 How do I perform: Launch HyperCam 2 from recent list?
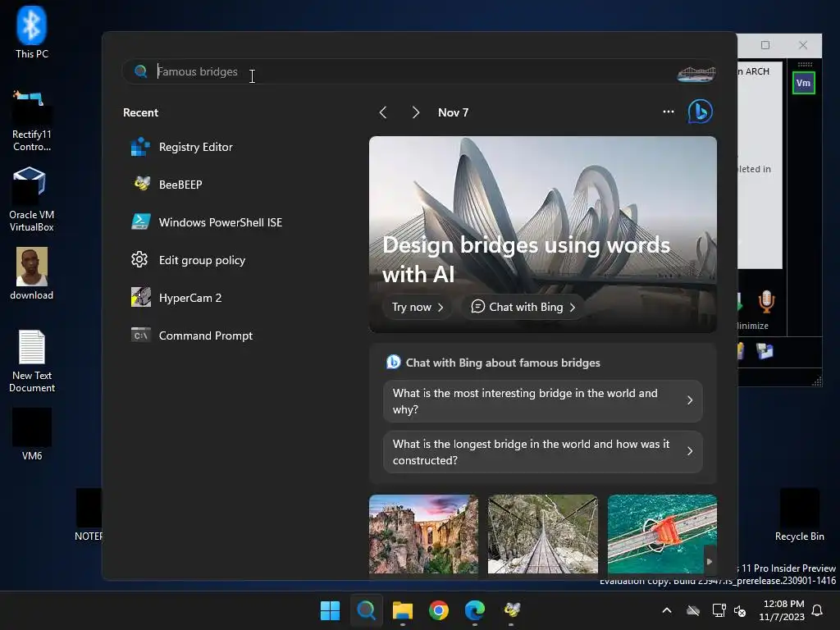tap(176, 298)
